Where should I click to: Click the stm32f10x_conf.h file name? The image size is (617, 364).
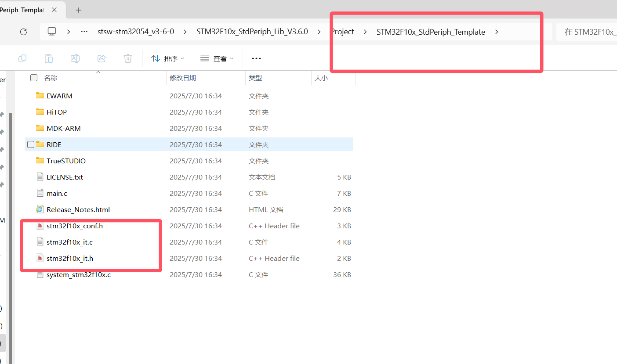[75, 226]
